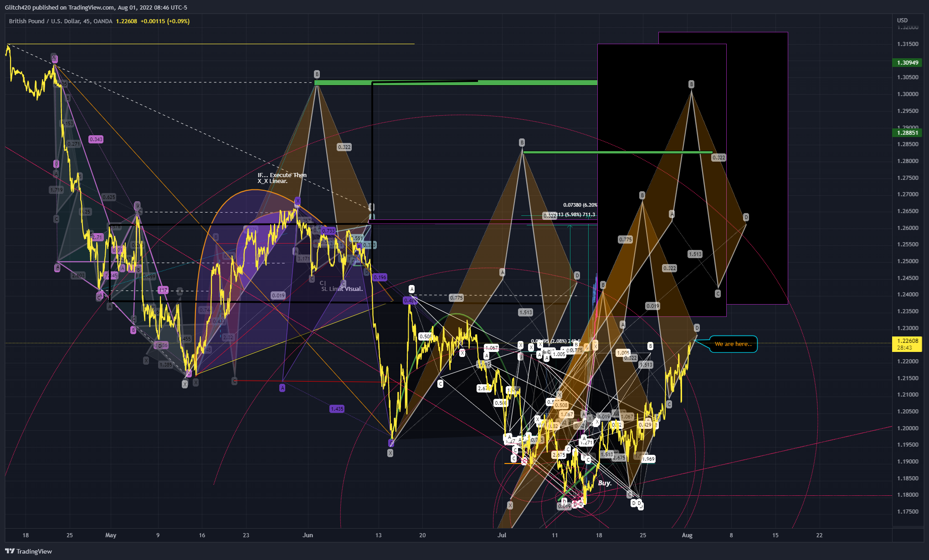
Task: Click the yellow current price label 1.22608
Action: pyautogui.click(x=907, y=344)
